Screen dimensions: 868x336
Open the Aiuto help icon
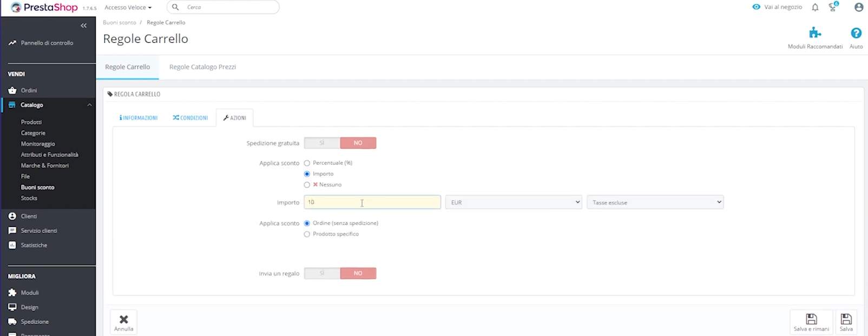(x=856, y=34)
